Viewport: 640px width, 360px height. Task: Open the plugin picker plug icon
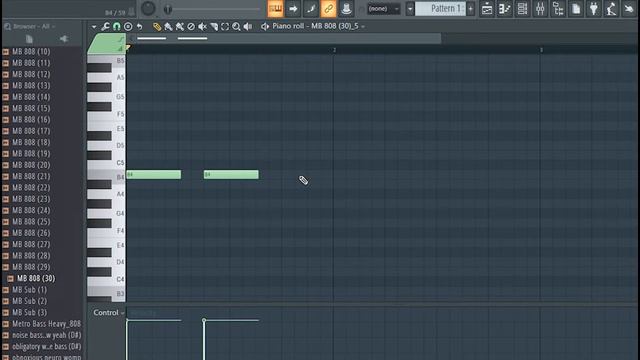coord(594,9)
